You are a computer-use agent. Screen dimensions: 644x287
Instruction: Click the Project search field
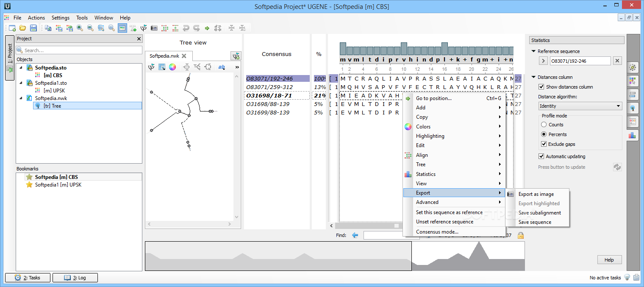click(79, 50)
